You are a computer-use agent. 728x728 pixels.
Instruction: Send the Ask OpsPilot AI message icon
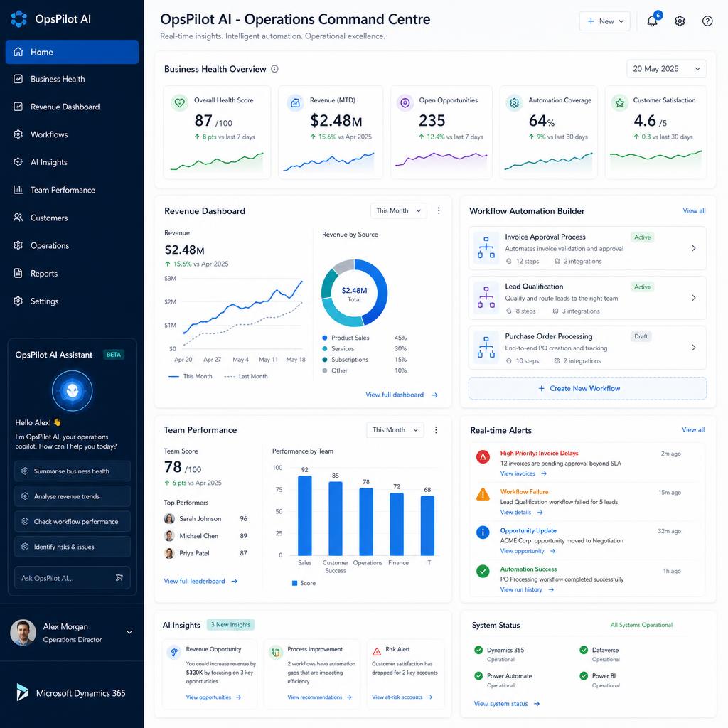[119, 578]
